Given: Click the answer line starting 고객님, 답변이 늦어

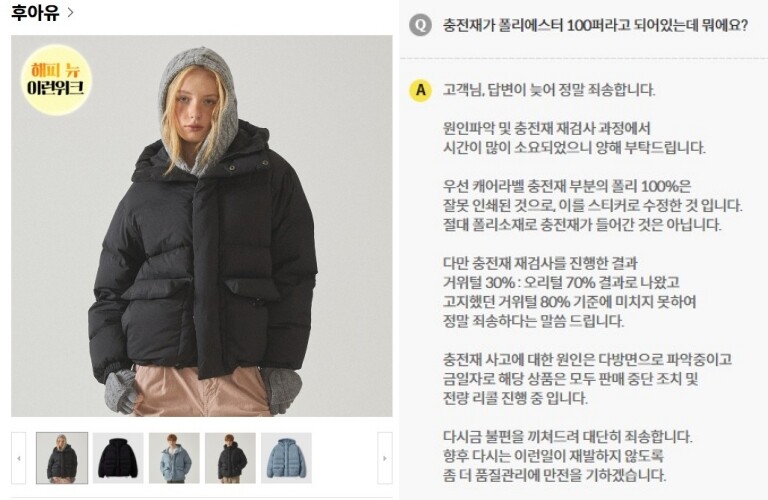Looking at the screenshot, I should [x=549, y=90].
